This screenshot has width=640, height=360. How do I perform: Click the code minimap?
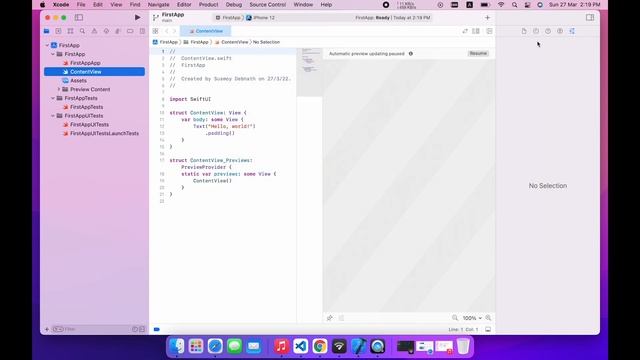[310, 72]
